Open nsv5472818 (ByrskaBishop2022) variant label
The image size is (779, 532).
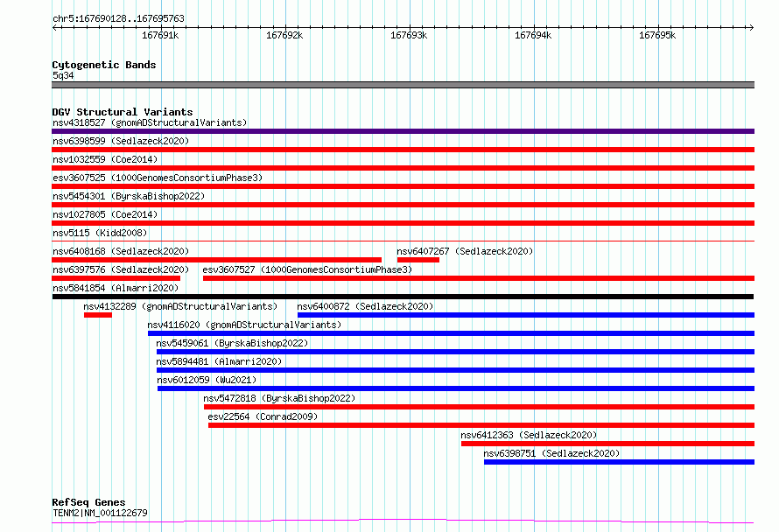click(x=279, y=398)
